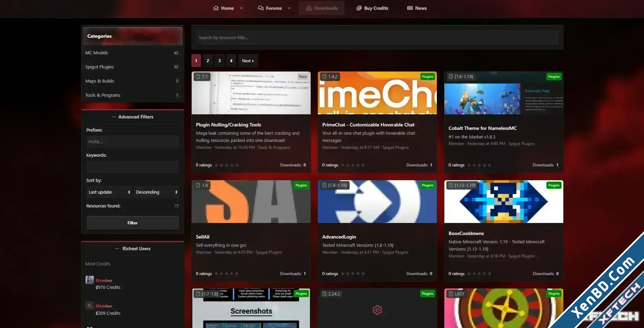The image size is (644, 328).
Task: Open Plugin Nulling/Cracking Tools thumbnail
Action: 251,93
